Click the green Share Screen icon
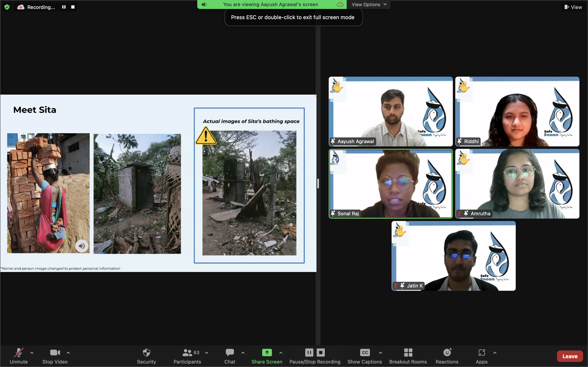Image resolution: width=588 pixels, height=367 pixels. click(267, 353)
